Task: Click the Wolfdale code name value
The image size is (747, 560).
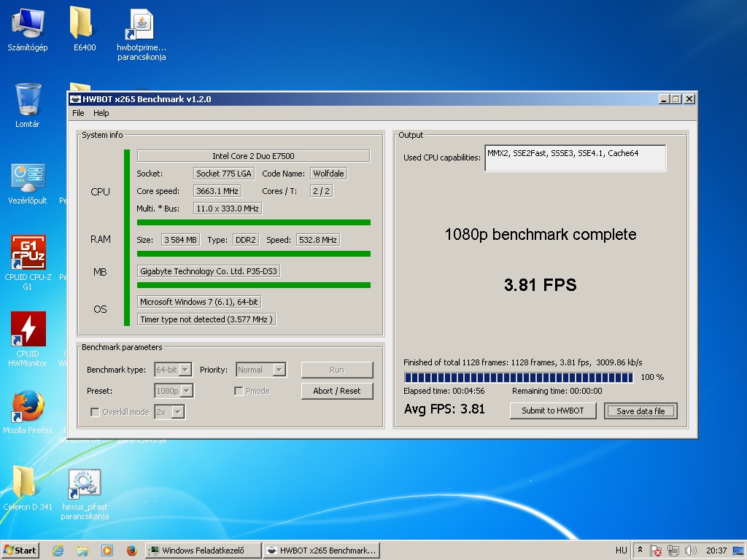Action: [328, 174]
